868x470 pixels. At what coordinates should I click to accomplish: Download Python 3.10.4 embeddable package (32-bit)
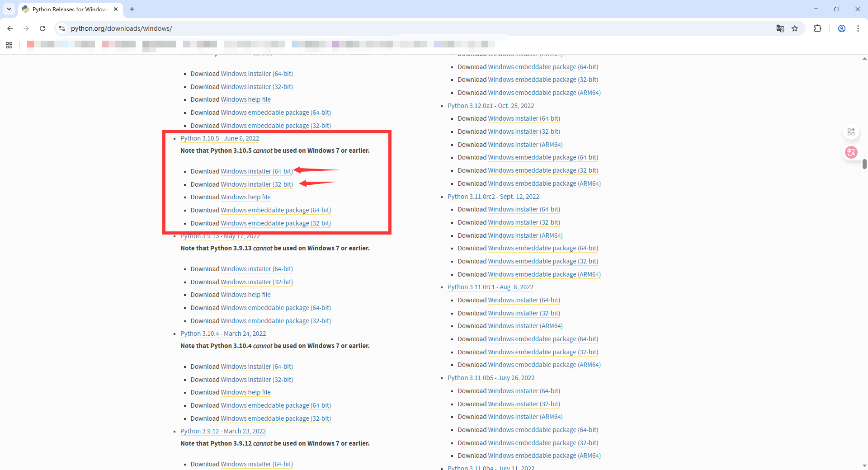[276, 418]
